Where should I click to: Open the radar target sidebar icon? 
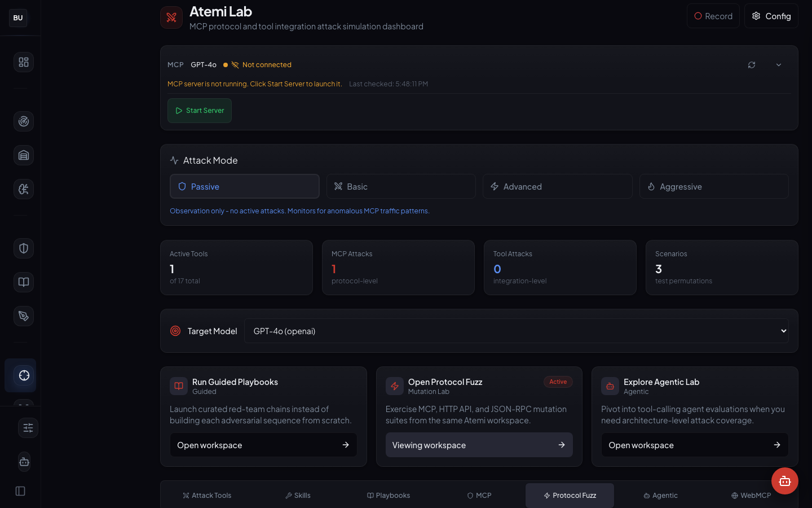[24, 121]
